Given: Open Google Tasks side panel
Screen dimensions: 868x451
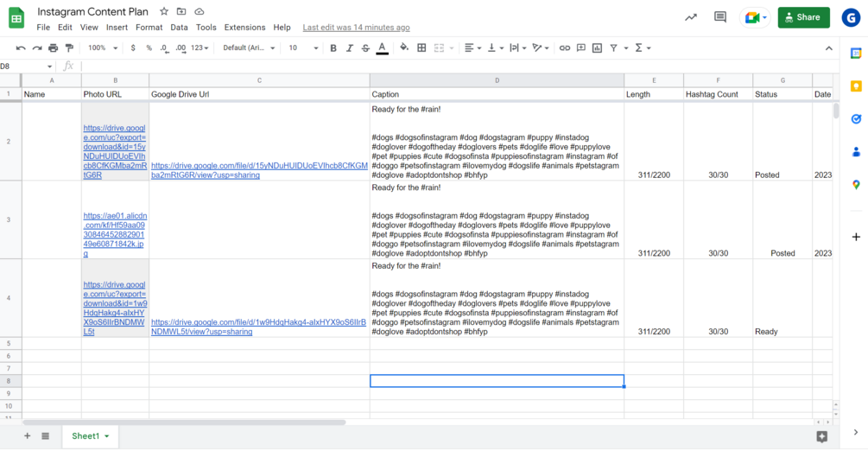Looking at the screenshot, I should [x=856, y=119].
